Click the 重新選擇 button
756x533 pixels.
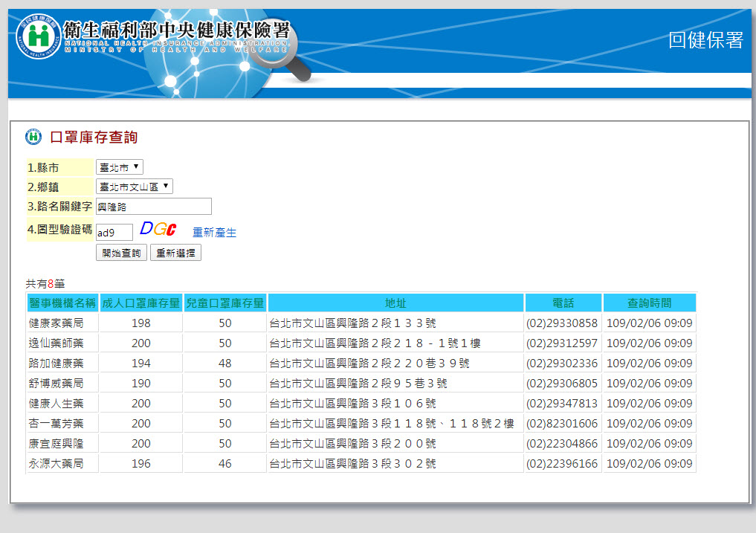[x=175, y=253]
